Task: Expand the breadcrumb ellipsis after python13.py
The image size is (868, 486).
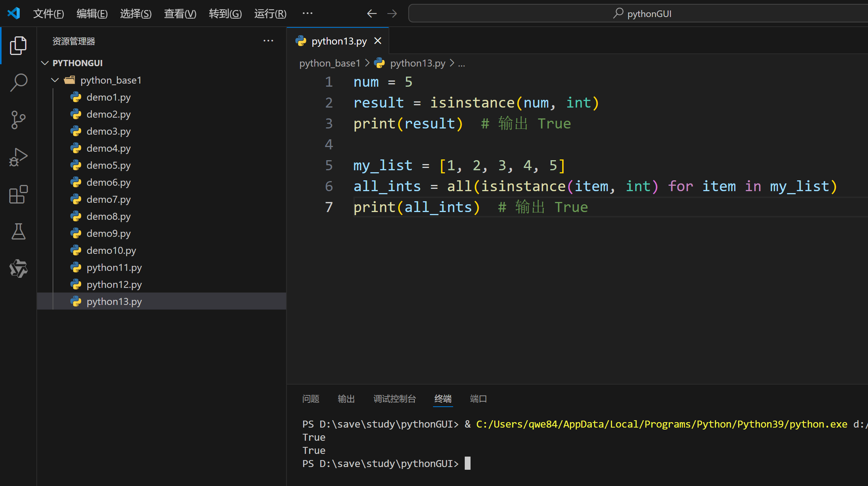Action: pos(462,63)
